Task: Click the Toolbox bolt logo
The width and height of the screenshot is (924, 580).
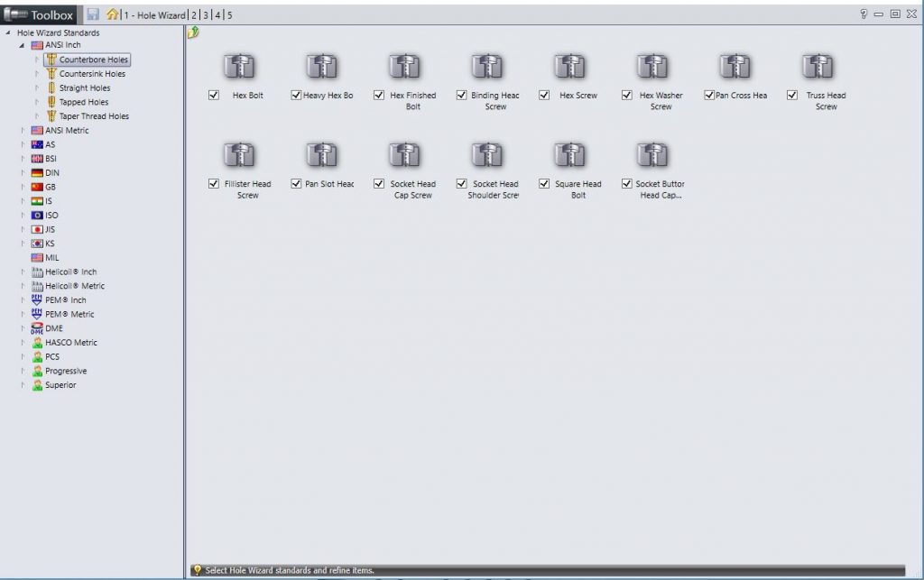Action: [x=16, y=14]
